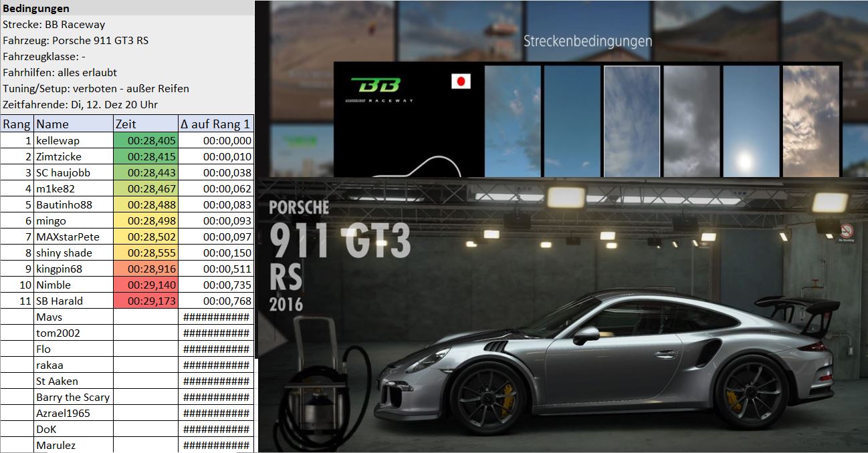Click the red time cell 00:29,173
868x453 pixels.
pos(146,301)
